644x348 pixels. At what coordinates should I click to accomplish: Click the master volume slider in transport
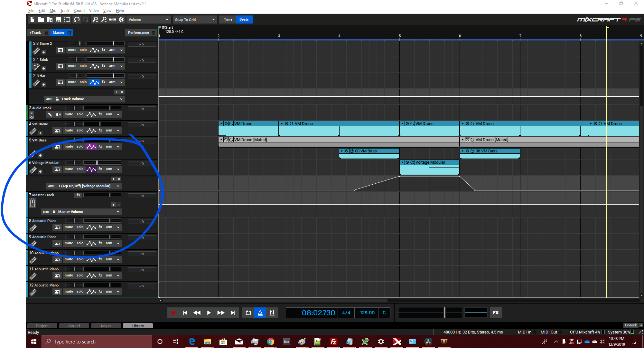[x=430, y=313]
